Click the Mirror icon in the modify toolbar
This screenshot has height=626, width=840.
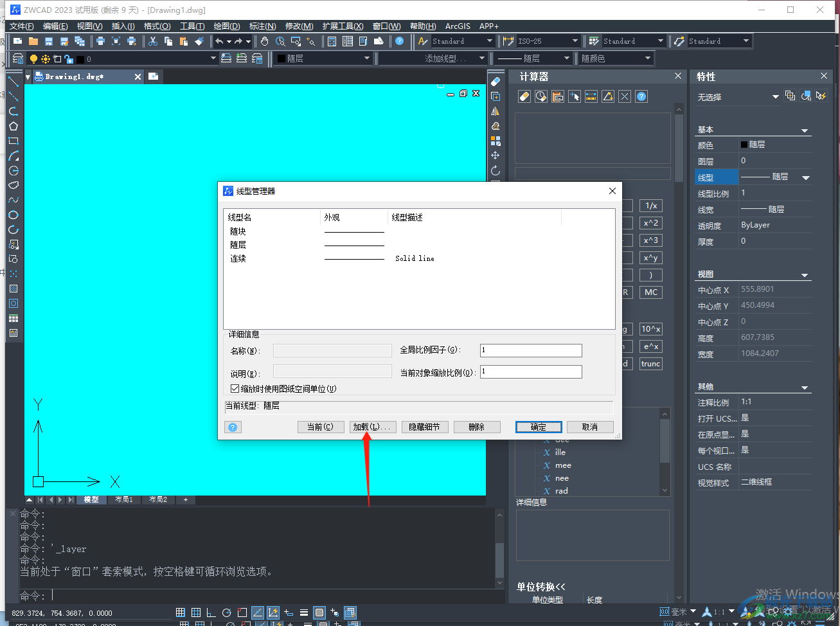pos(496,112)
